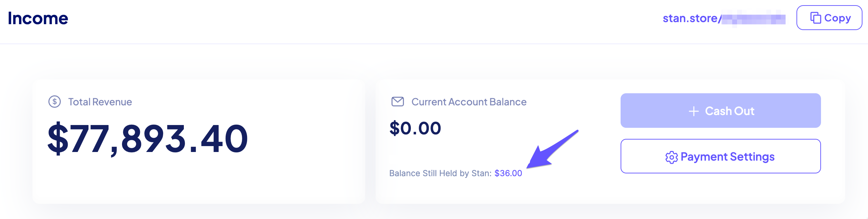Click the Cash Out button
The height and width of the screenshot is (219, 868).
721,111
